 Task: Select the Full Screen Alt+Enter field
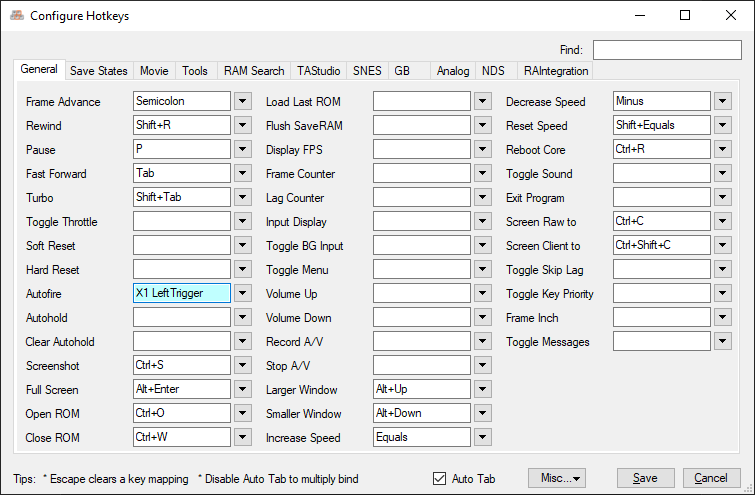coord(182,389)
